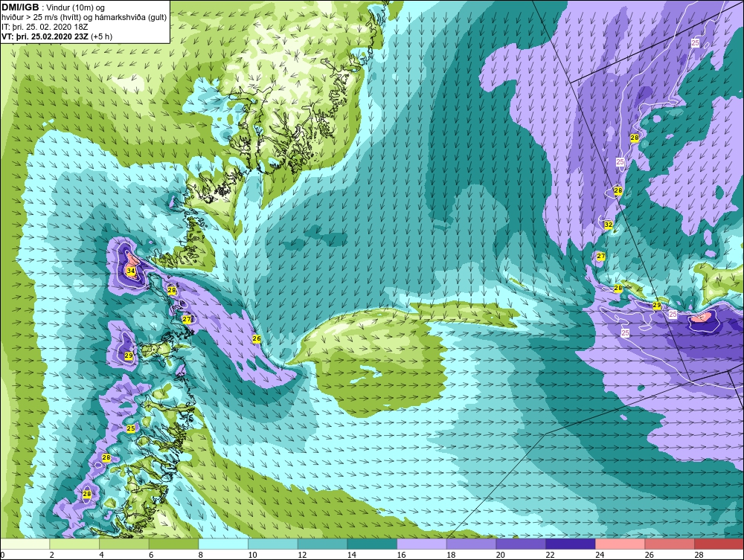Select the 16–18 m/s lavender legend swatch

tap(421, 544)
